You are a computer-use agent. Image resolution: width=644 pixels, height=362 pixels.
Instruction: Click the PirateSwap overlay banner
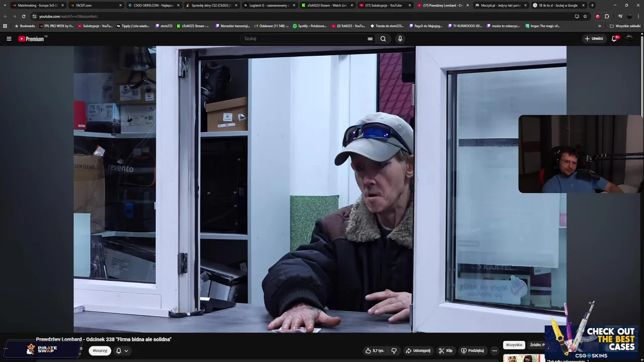point(42,349)
